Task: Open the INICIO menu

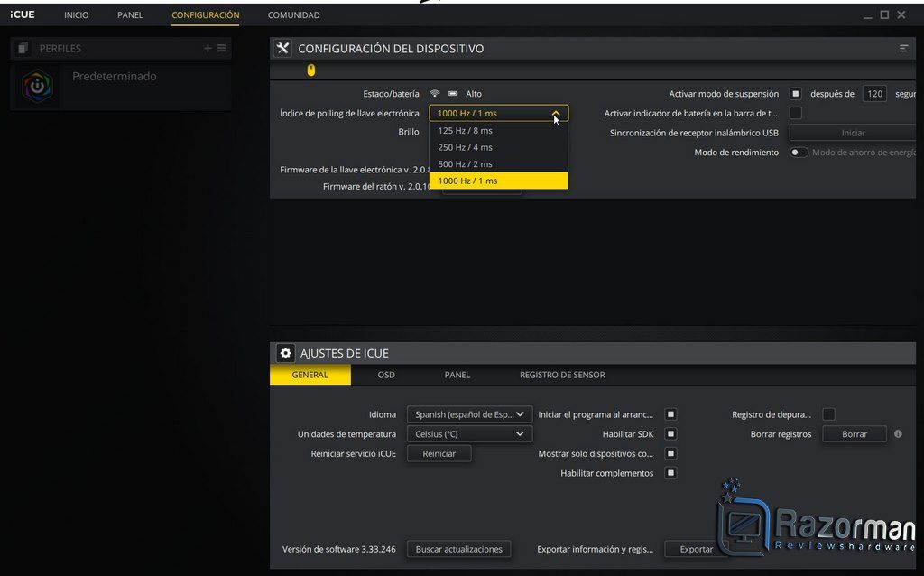Action: (77, 14)
